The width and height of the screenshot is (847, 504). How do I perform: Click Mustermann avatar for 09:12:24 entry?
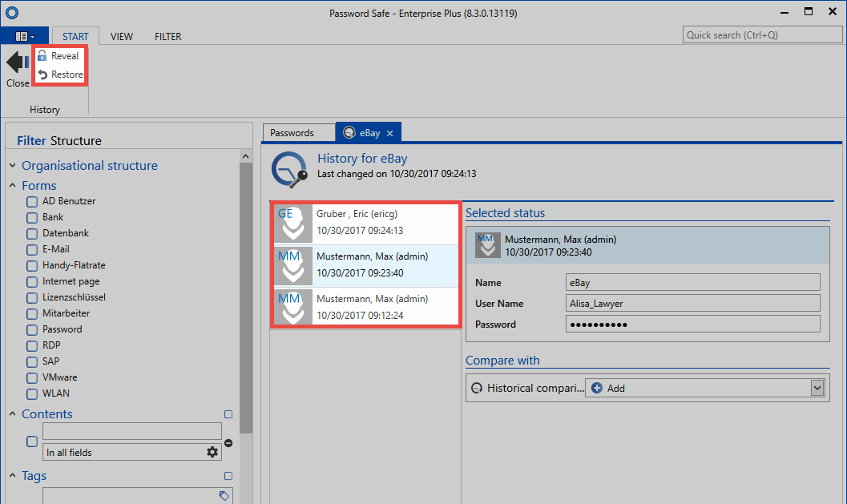pos(293,308)
